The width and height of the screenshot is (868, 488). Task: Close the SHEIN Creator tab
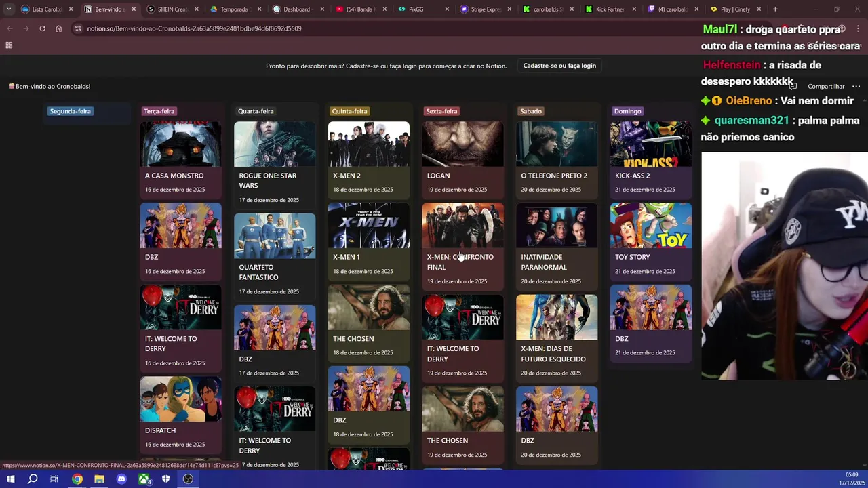click(196, 9)
